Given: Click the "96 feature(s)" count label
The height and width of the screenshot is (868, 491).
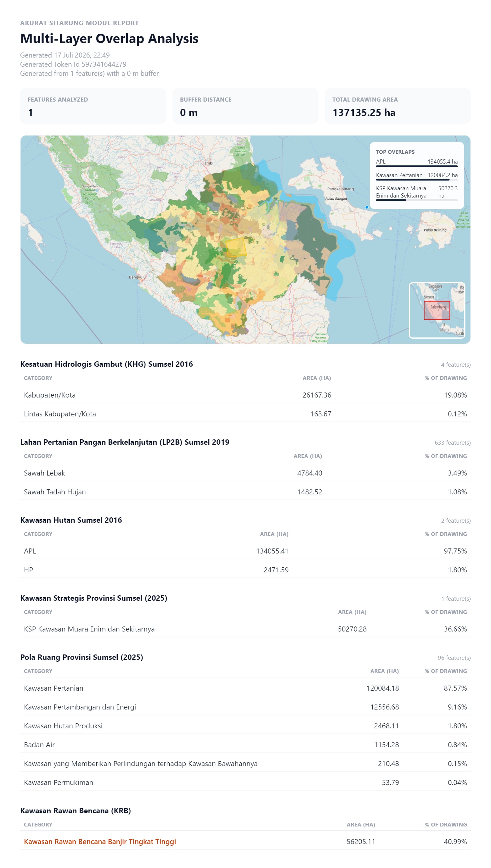Looking at the screenshot, I should (x=454, y=658).
